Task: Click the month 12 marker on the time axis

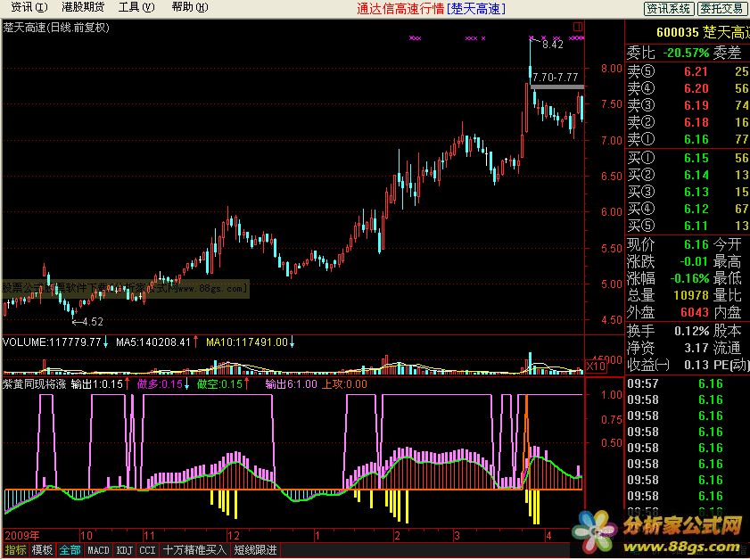Action: point(233,535)
